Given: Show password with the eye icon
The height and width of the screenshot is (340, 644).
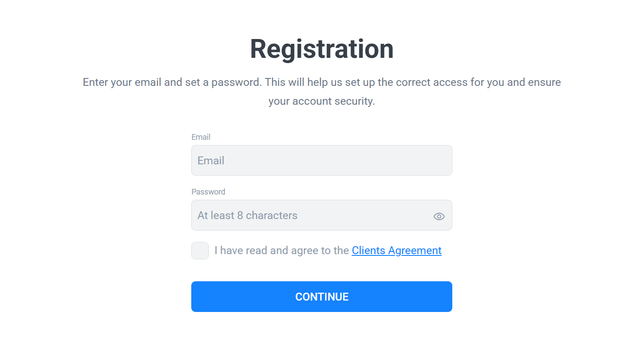Looking at the screenshot, I should 439,216.
